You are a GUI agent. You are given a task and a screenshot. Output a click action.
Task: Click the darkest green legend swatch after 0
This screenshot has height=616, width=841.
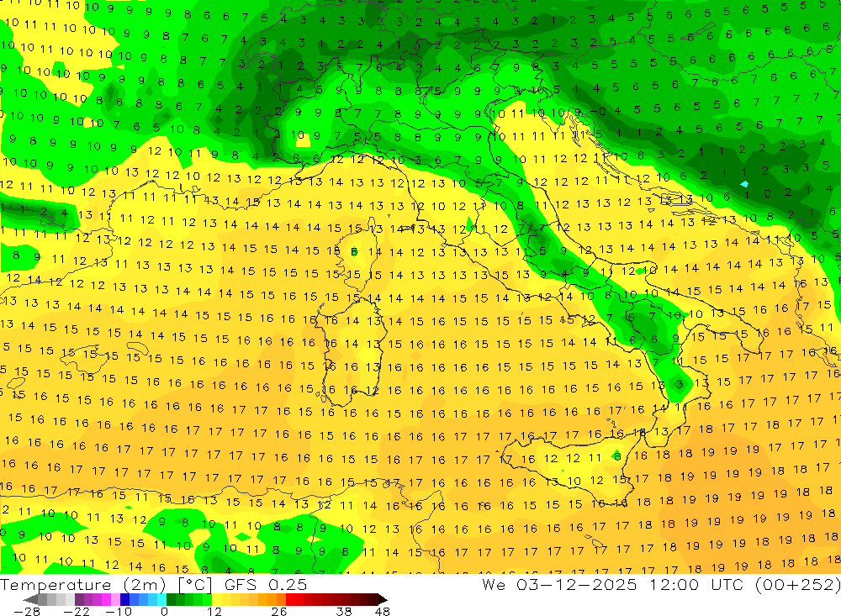point(171,599)
